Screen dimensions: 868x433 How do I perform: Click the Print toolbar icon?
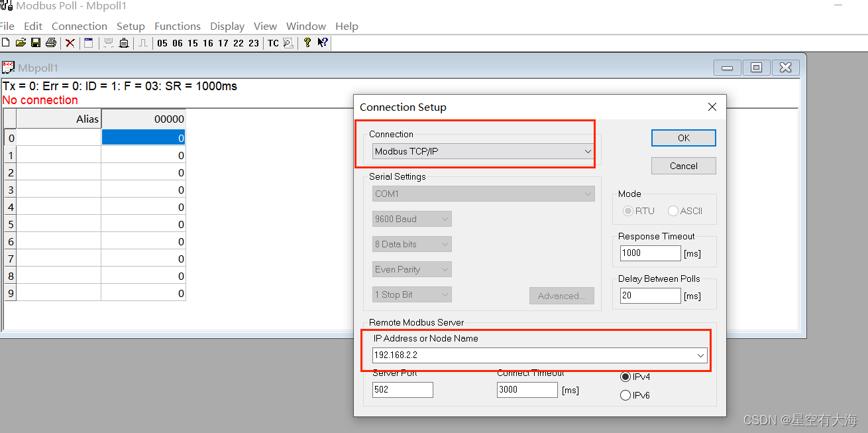pyautogui.click(x=50, y=43)
